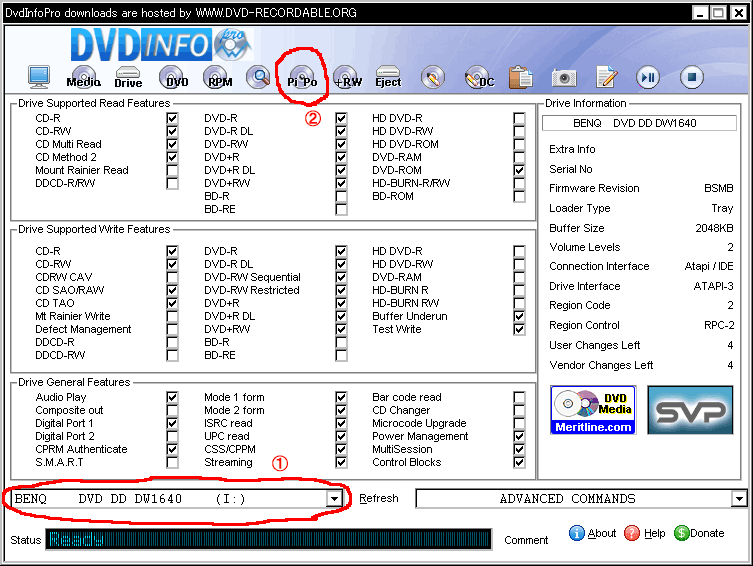
Task: Open the About link
Action: click(602, 533)
